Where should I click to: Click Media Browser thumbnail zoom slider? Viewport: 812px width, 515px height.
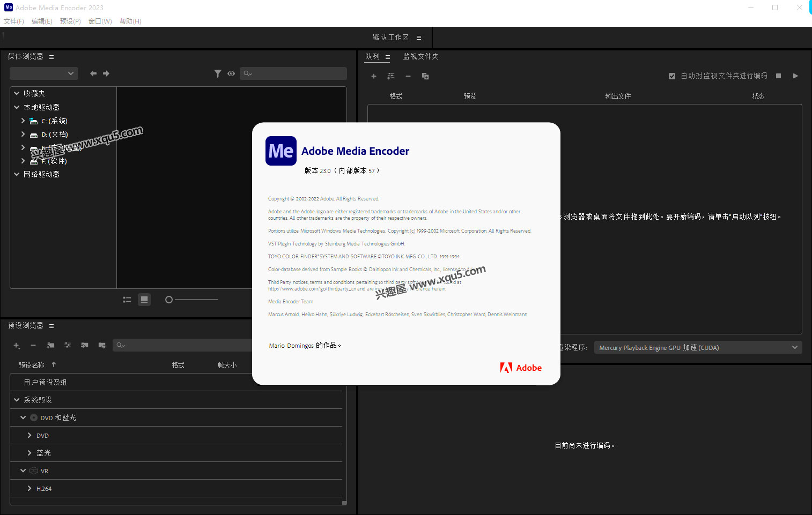click(x=192, y=300)
